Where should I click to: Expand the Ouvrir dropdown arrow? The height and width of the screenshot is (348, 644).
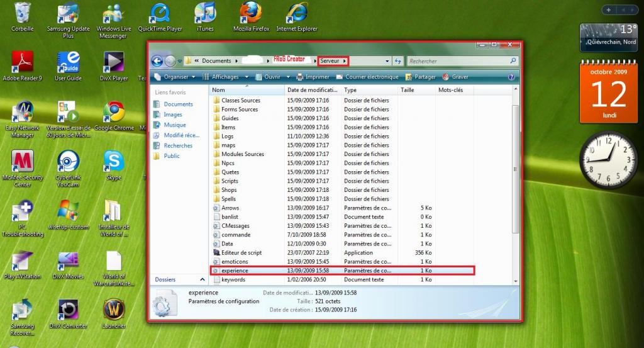288,77
